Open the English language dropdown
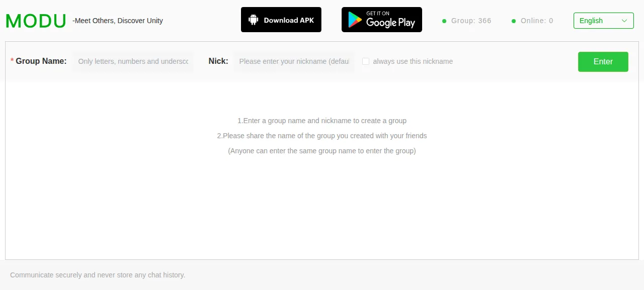Screen dimensions: 644x290 tap(603, 21)
